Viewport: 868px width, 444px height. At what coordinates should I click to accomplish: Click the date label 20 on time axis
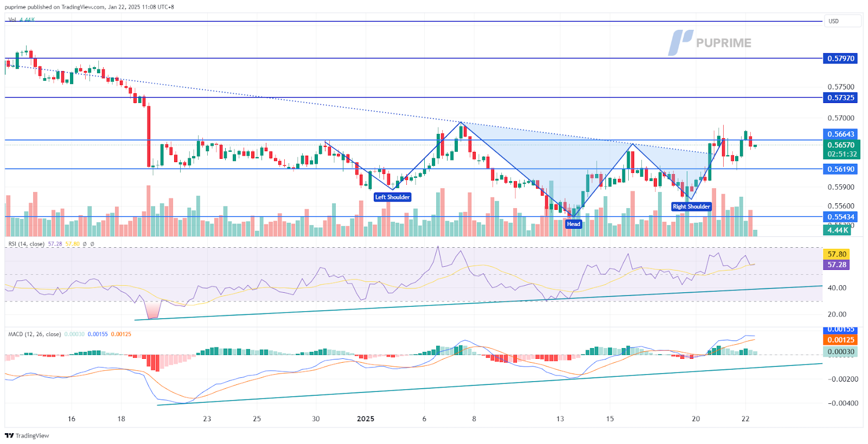click(695, 419)
